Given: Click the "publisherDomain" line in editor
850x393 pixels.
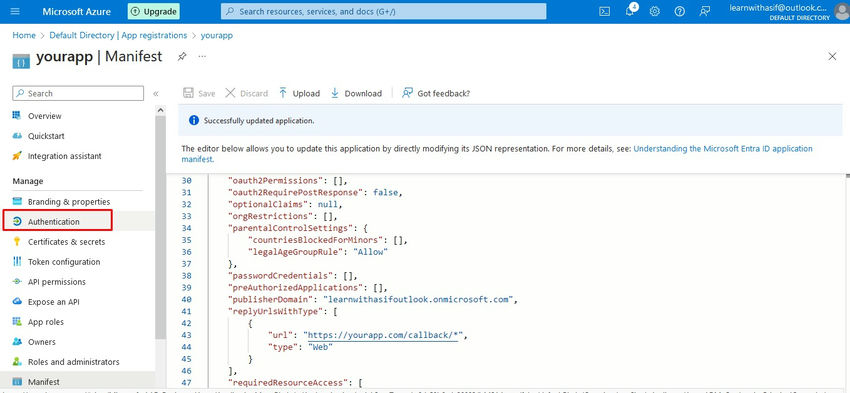Looking at the screenshot, I should click(x=373, y=299).
